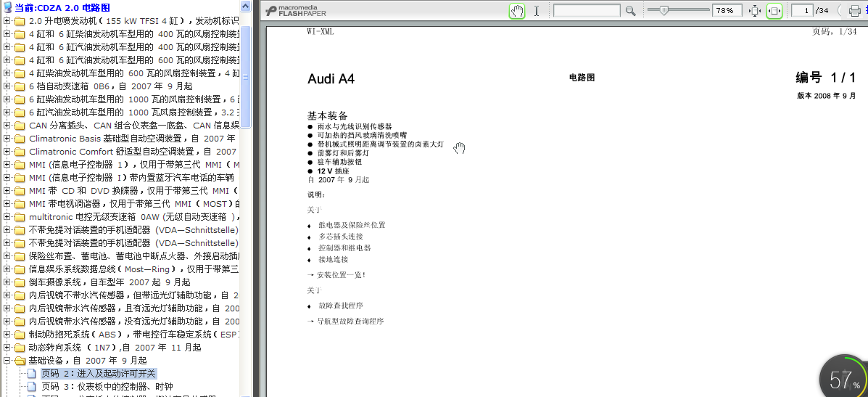The height and width of the screenshot is (397, 868).
Task: Click the fit-page-height zoom icon
Action: tap(754, 10)
